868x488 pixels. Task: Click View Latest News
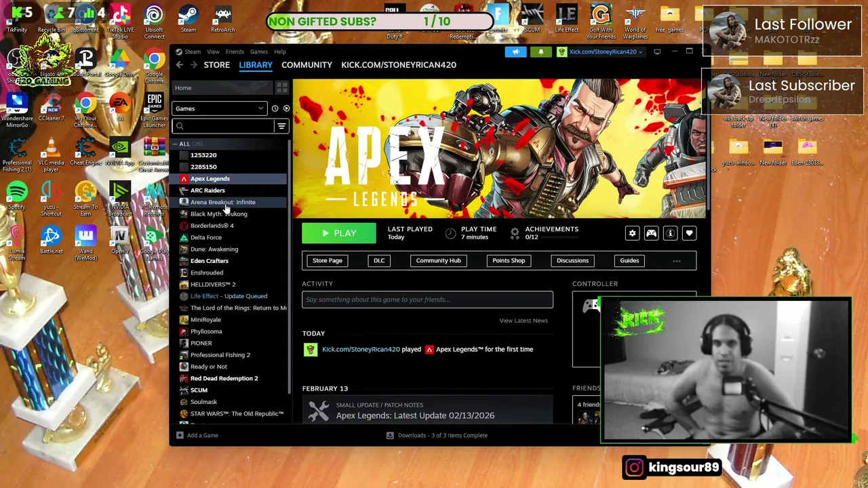[524, 321]
